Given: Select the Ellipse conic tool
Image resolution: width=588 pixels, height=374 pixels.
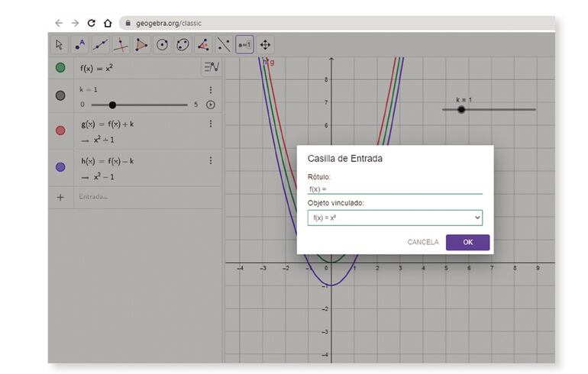Looking at the screenshot, I should pyautogui.click(x=183, y=45).
